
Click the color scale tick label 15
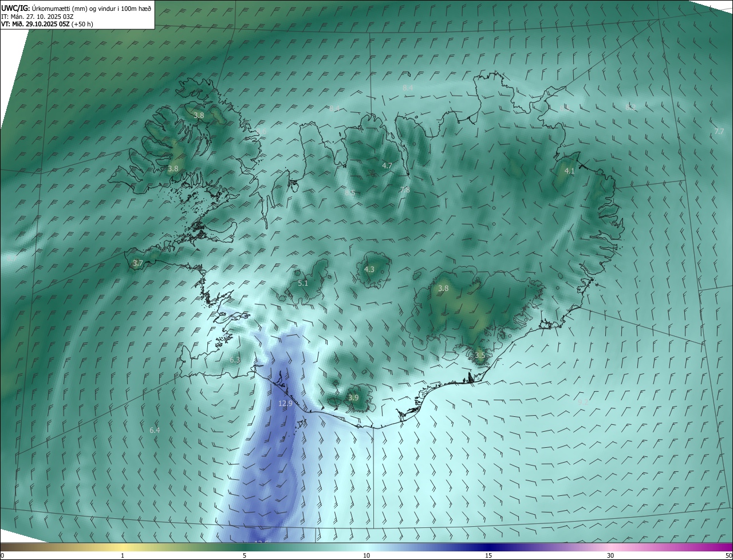click(x=488, y=555)
